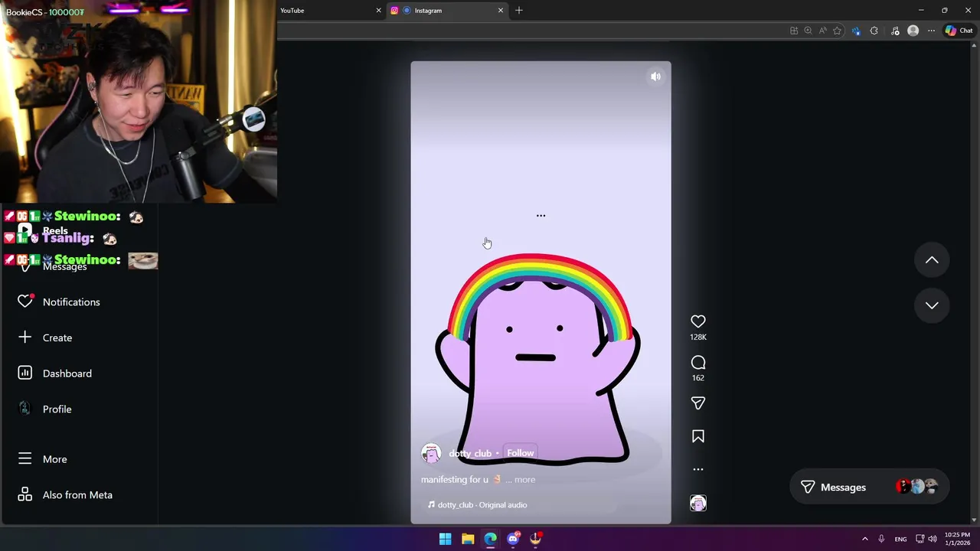
Task: Follow the dotty_club account
Action: 520,453
